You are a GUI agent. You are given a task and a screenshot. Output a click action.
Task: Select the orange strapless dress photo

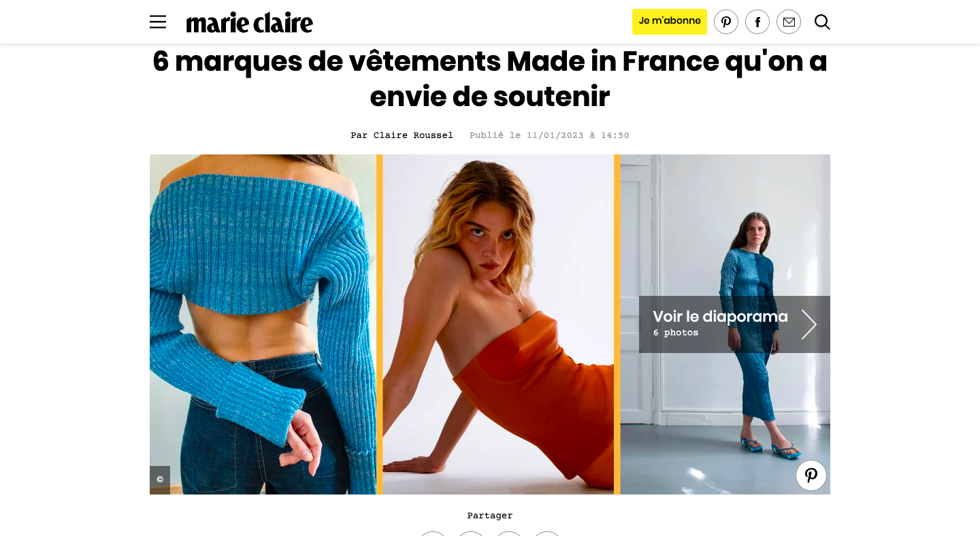(498, 324)
